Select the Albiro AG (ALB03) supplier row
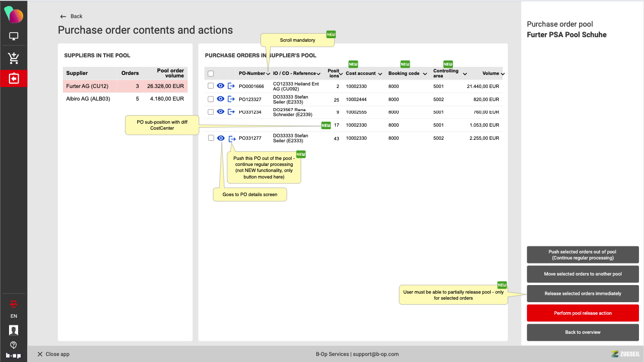644x362 pixels. (125, 99)
